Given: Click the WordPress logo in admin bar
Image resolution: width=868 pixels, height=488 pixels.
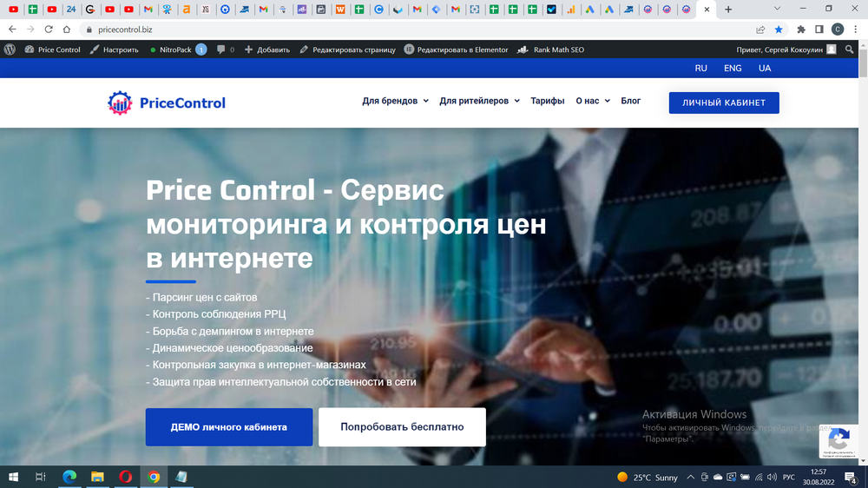Looking at the screenshot, I should pyautogui.click(x=10, y=49).
